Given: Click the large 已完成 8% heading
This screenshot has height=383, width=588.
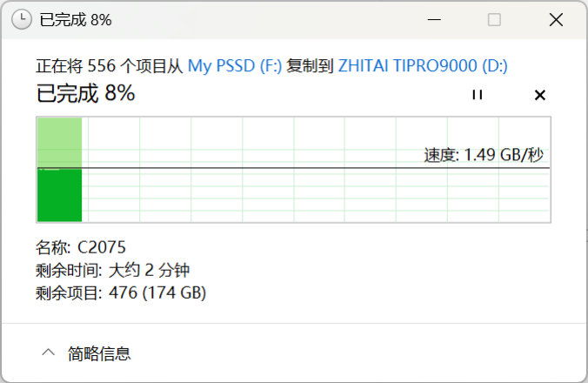Looking at the screenshot, I should 85,93.
